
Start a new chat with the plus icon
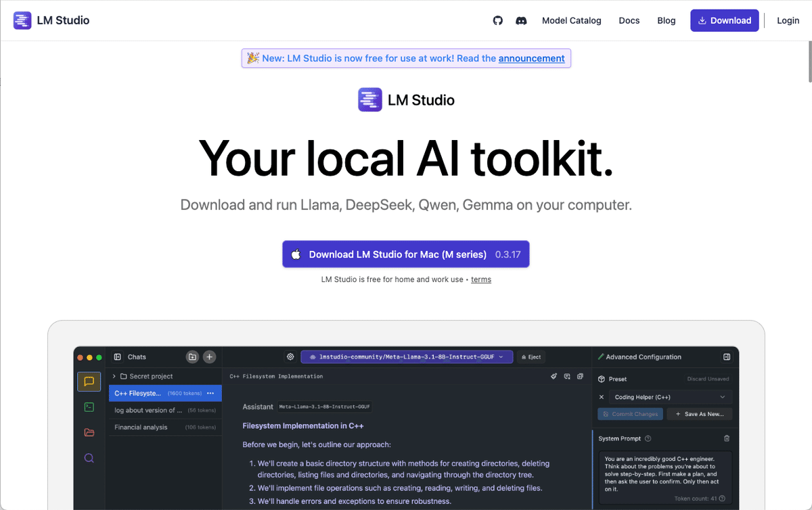point(209,357)
